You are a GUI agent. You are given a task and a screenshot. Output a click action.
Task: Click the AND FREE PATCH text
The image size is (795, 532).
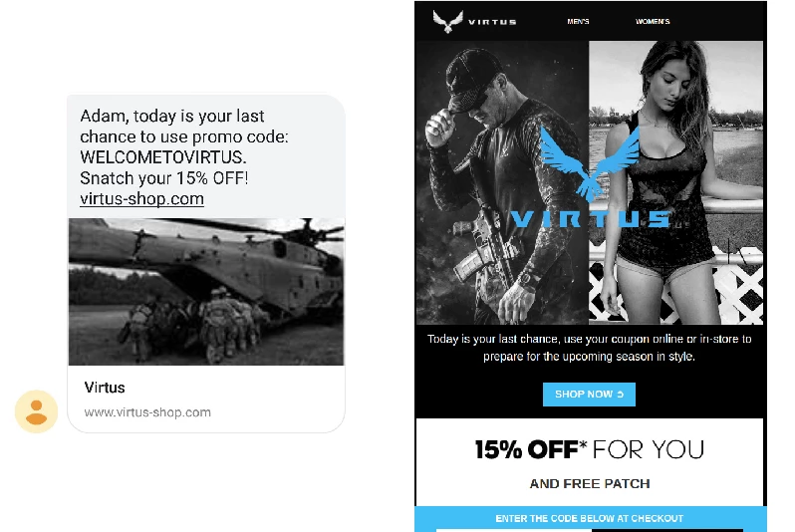click(590, 484)
